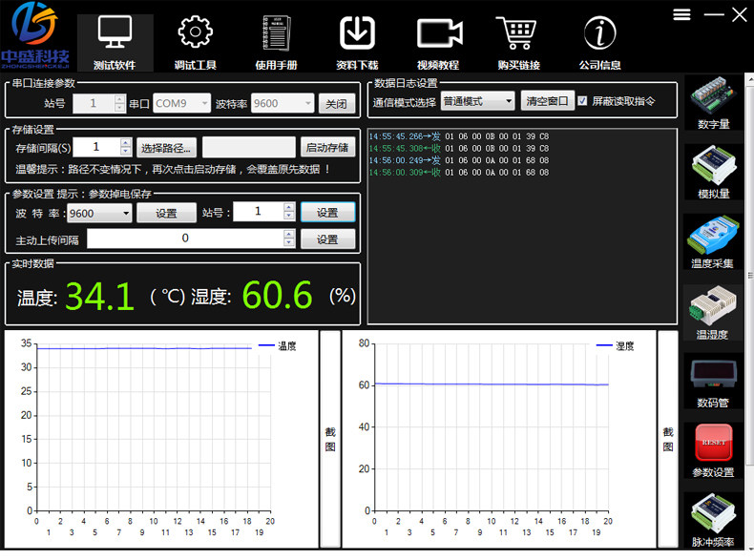754x560 pixels.
Task: Select the 温度采集 module in sidebar
Action: [x=713, y=242]
